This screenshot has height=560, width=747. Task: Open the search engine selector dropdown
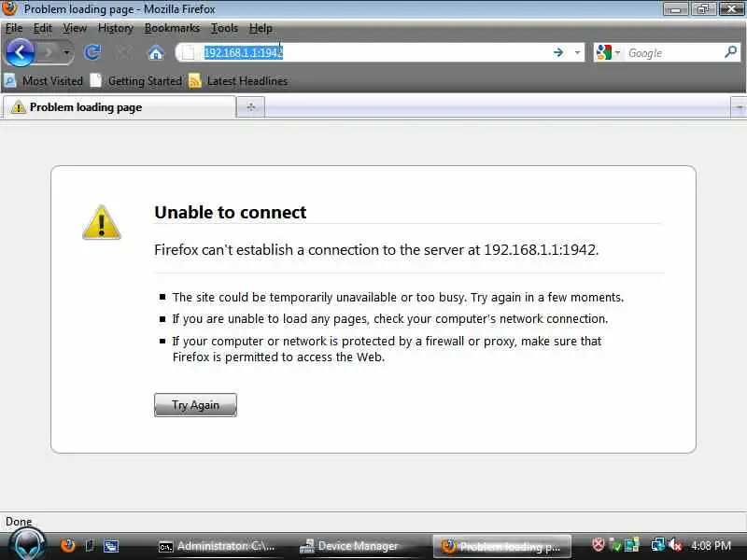[609, 52]
